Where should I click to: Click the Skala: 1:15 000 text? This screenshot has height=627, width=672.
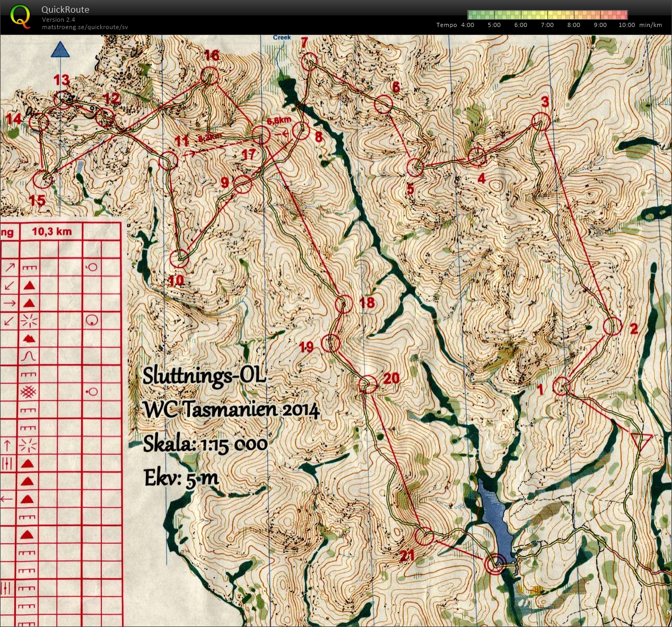pos(205,444)
